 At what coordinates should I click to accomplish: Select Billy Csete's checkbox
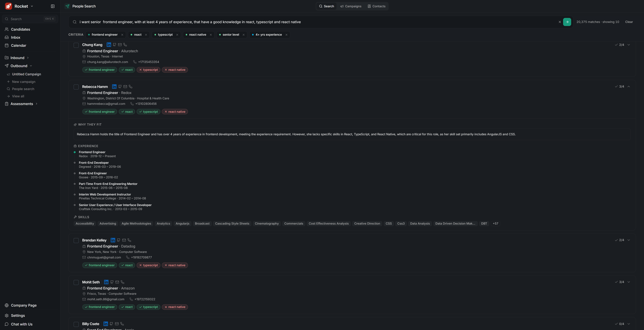[x=76, y=324]
